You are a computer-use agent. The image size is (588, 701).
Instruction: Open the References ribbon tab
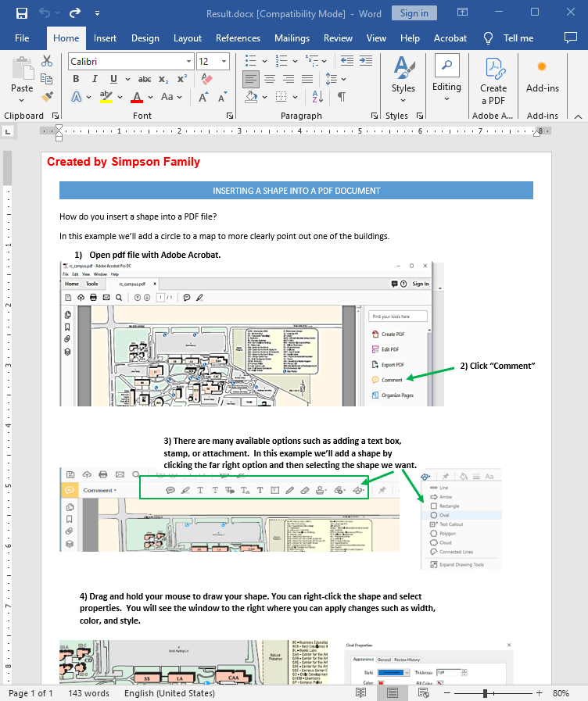238,38
